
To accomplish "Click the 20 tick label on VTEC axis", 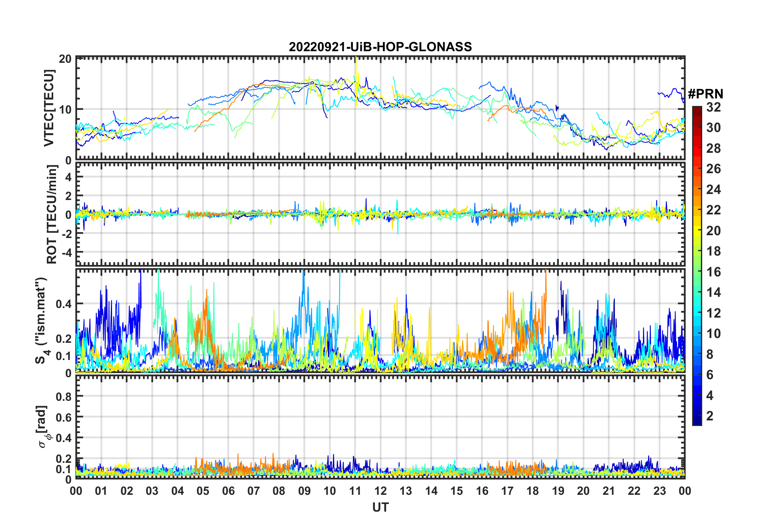I will pos(65,59).
